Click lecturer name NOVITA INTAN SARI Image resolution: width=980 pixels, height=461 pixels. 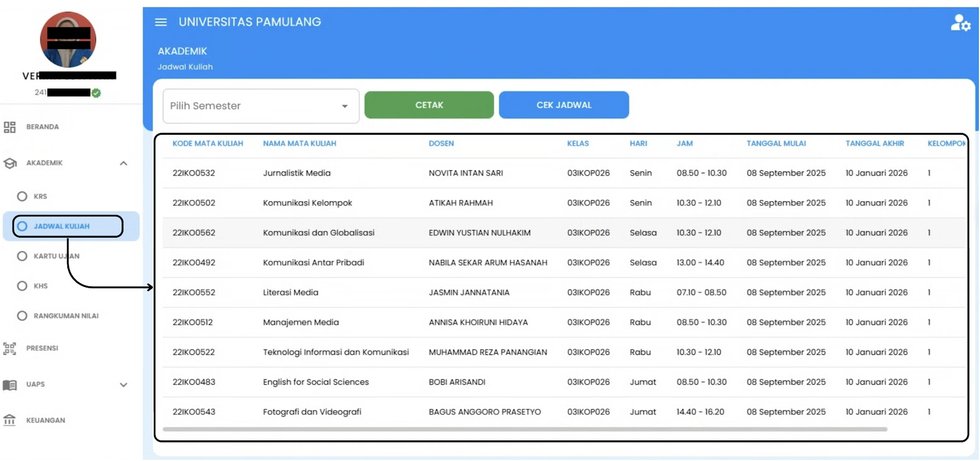point(466,173)
